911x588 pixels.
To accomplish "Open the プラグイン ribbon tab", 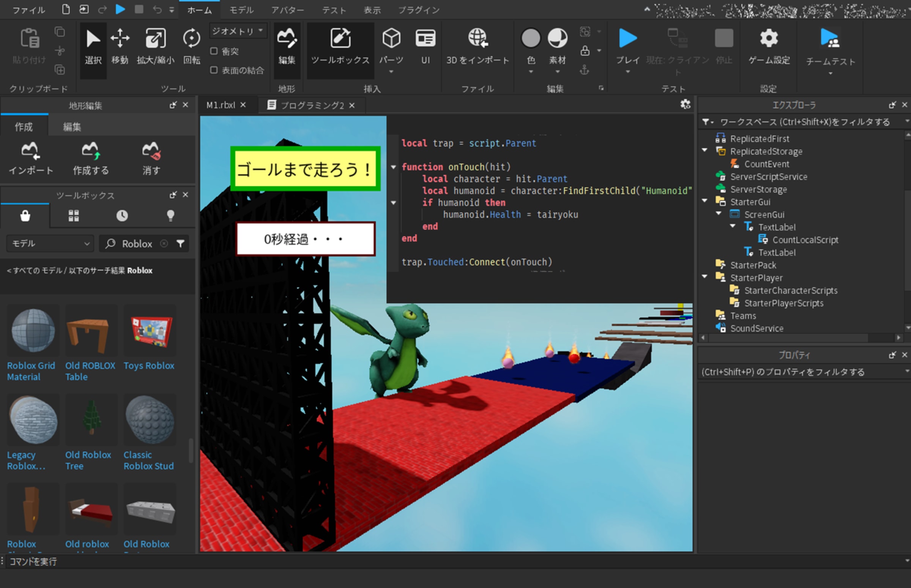I will point(418,10).
